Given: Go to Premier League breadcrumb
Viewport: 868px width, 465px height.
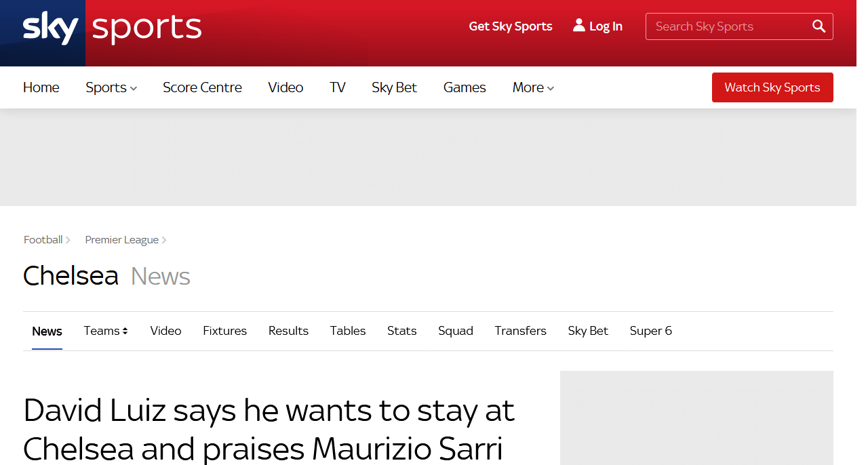Looking at the screenshot, I should [122, 240].
